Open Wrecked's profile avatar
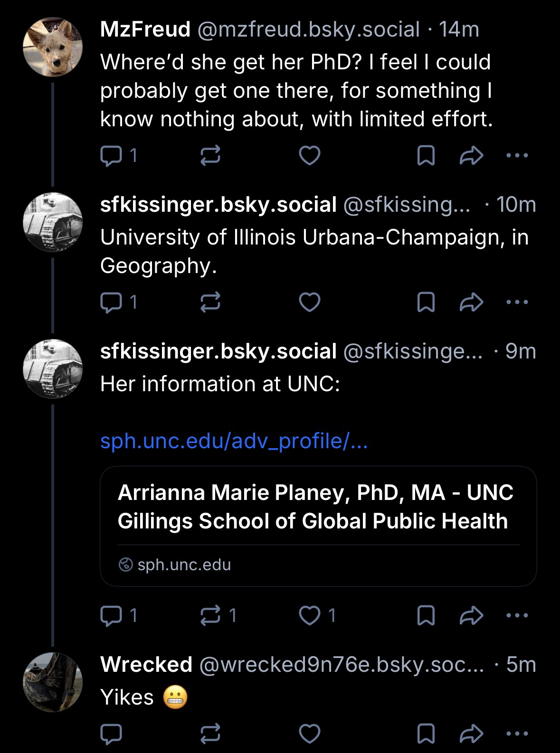Viewport: 560px width, 753px height. [53, 681]
